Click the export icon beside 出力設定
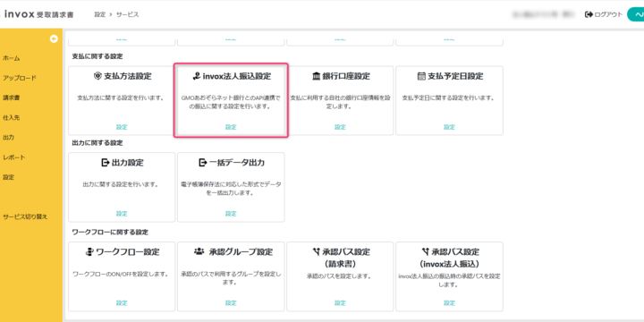This screenshot has width=644, height=322. click(x=106, y=163)
